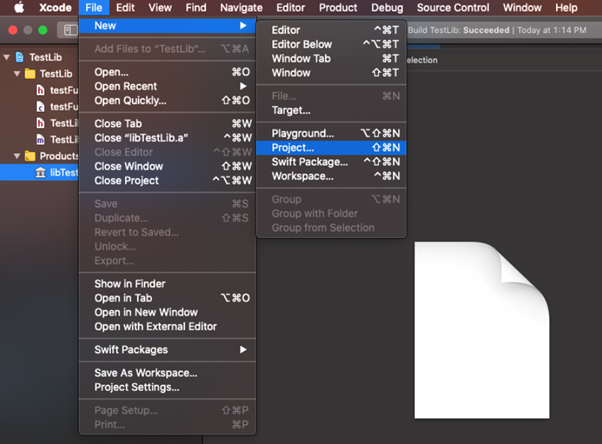This screenshot has width=602, height=444.
Task: Select the TestLi header file icon
Action: coord(40,123)
